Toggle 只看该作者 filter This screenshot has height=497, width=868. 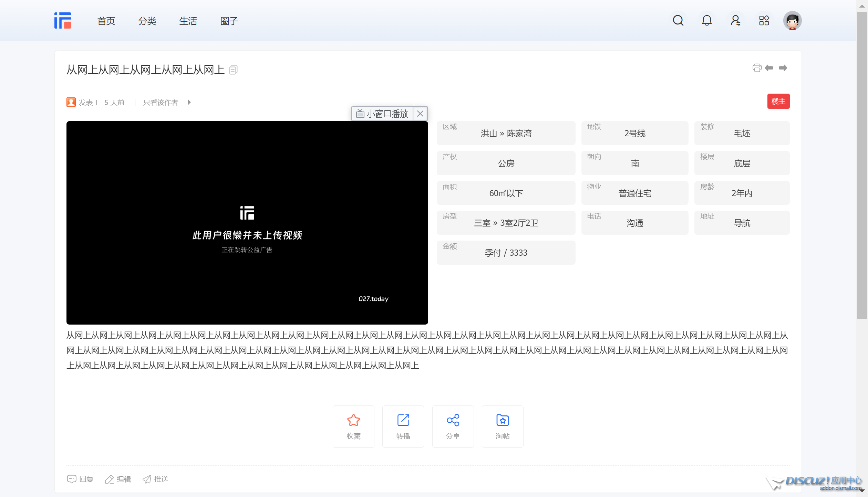[x=161, y=103]
